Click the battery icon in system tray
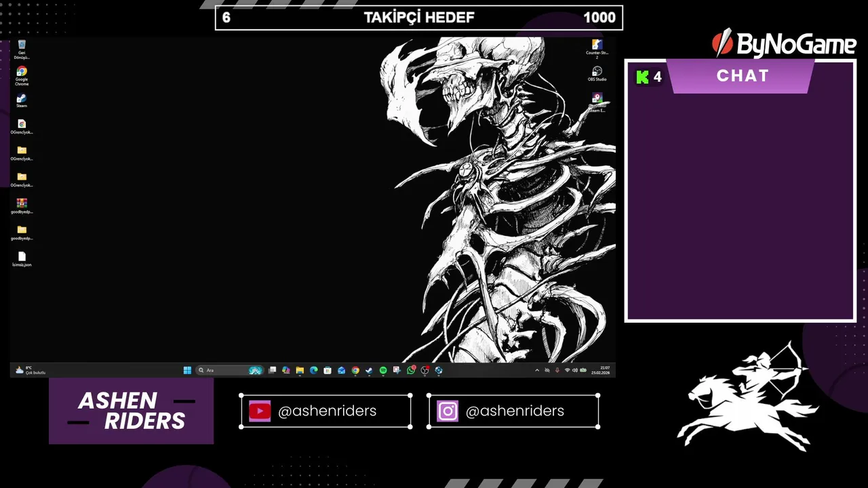 (x=583, y=370)
